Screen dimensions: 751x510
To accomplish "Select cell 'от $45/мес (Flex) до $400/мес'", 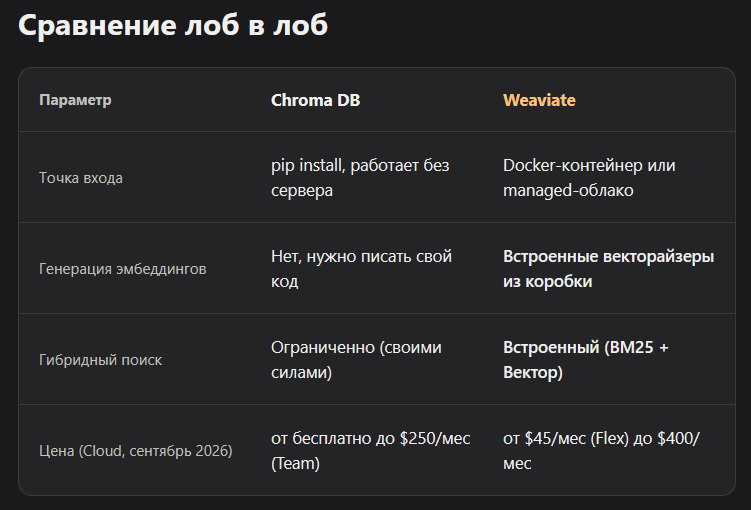I will [x=602, y=451].
